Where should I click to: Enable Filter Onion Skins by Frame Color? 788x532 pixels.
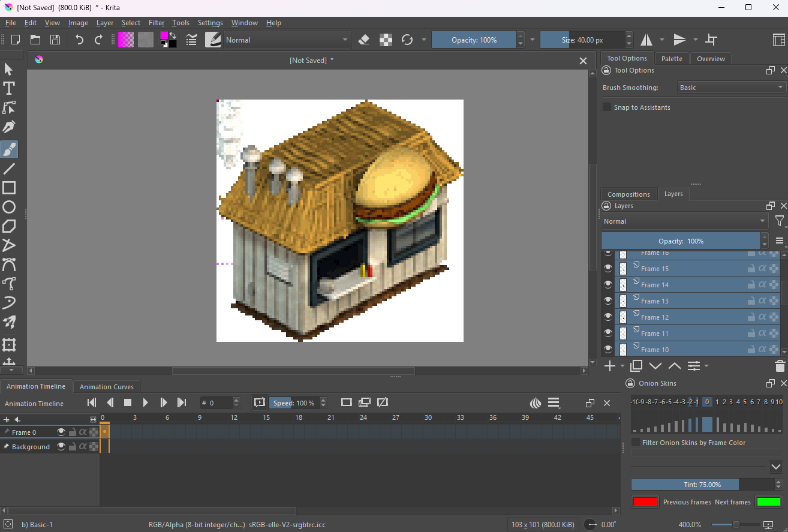coord(636,443)
